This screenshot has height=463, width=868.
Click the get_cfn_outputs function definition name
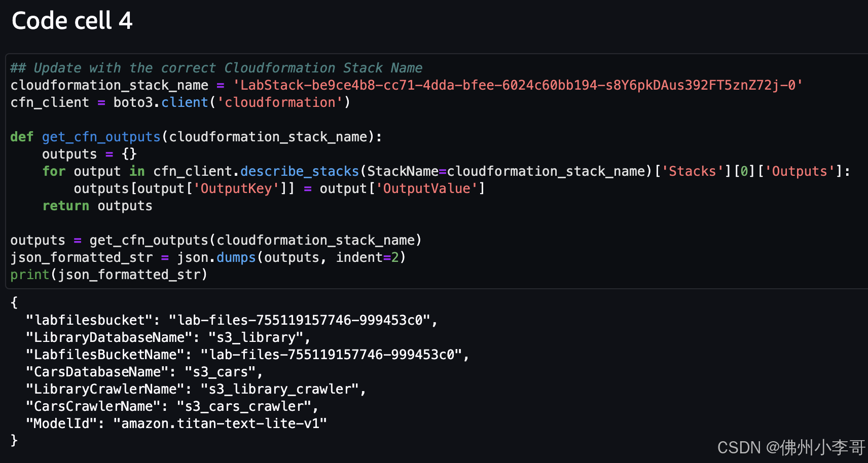pyautogui.click(x=101, y=137)
